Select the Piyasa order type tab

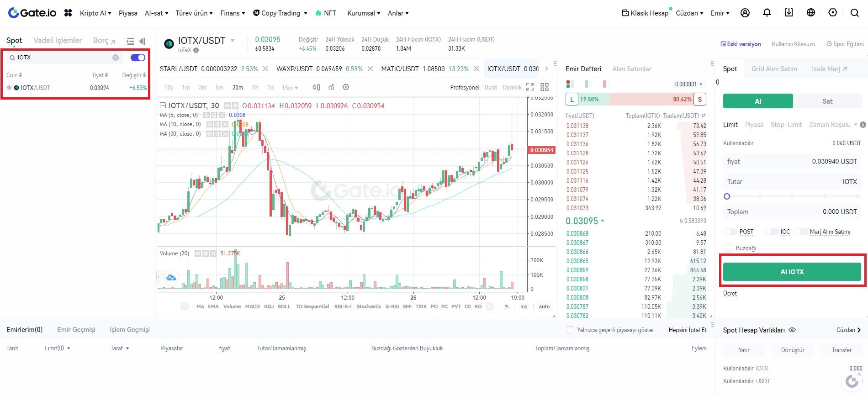tap(754, 125)
